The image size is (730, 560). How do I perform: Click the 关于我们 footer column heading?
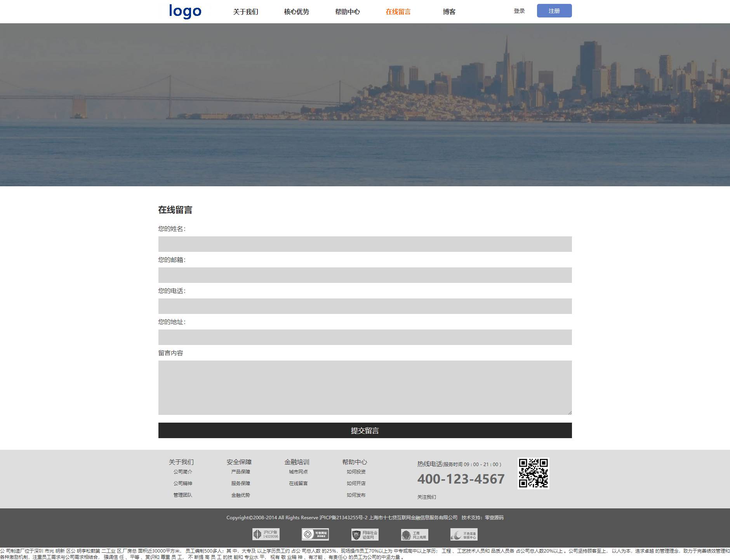181,462
